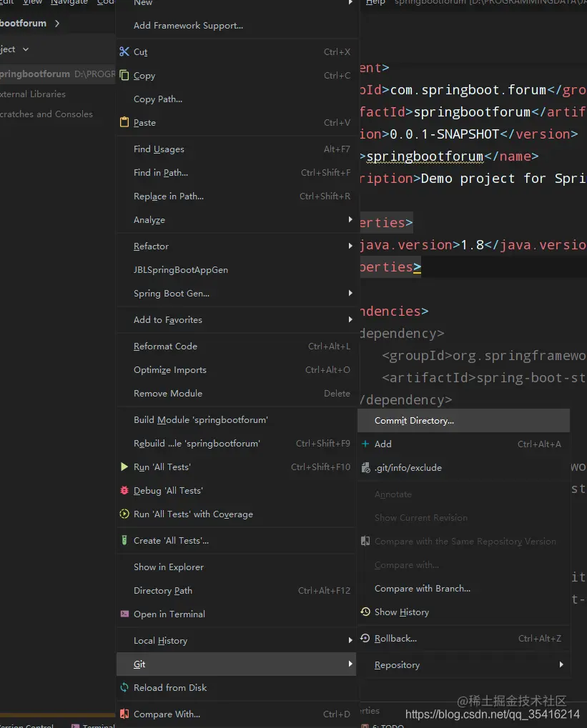Image resolution: width=587 pixels, height=728 pixels.
Task: Click the 0.0.1-SNAPSHOT version text
Action: tap(444, 134)
